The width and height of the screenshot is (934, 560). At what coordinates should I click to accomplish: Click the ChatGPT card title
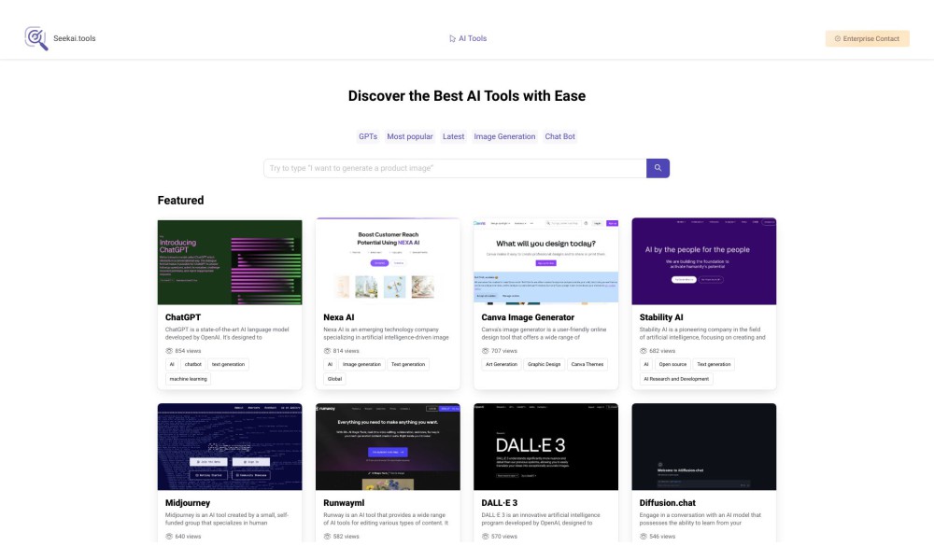183,317
